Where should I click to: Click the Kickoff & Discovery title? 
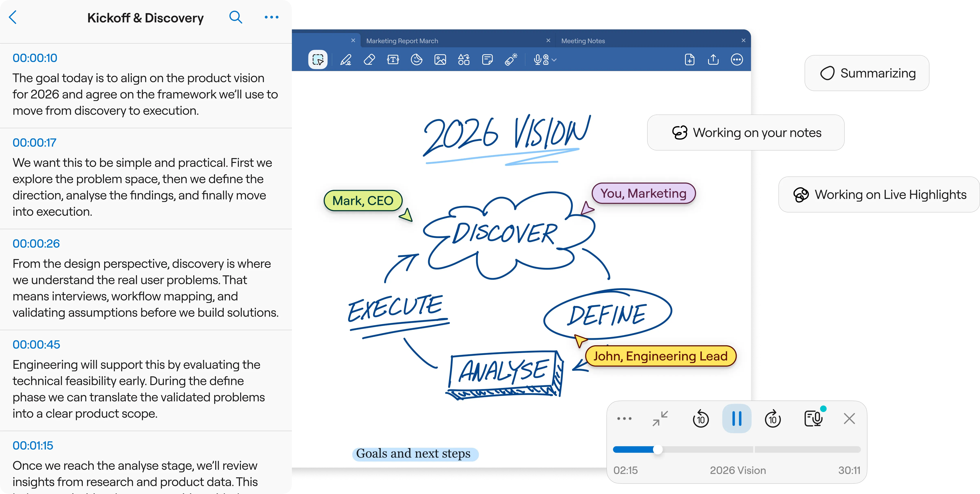tap(145, 18)
